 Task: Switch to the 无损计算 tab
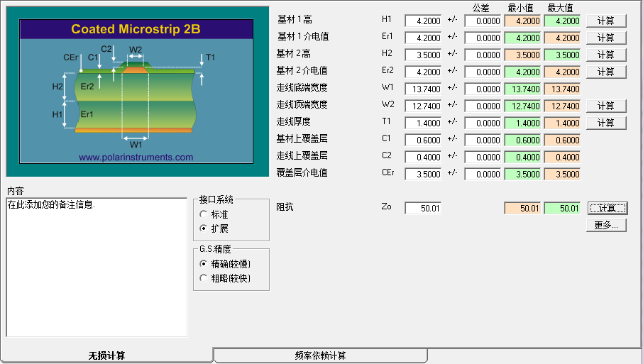[106, 355]
